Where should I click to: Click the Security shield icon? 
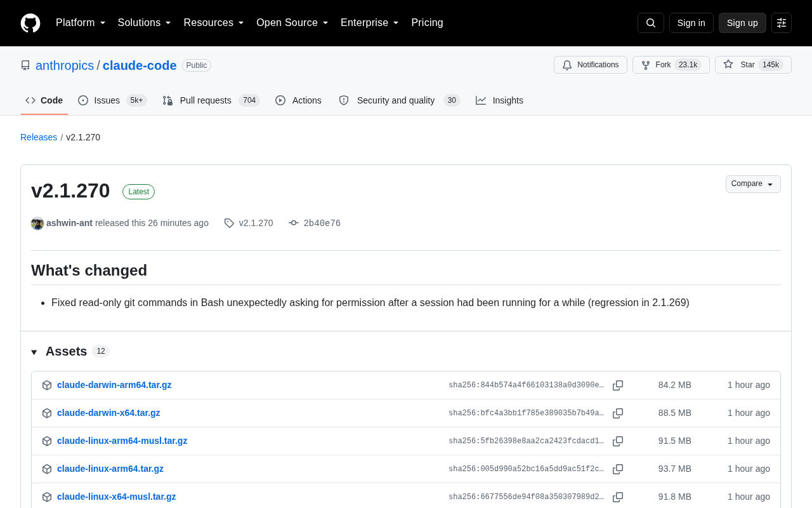click(344, 100)
